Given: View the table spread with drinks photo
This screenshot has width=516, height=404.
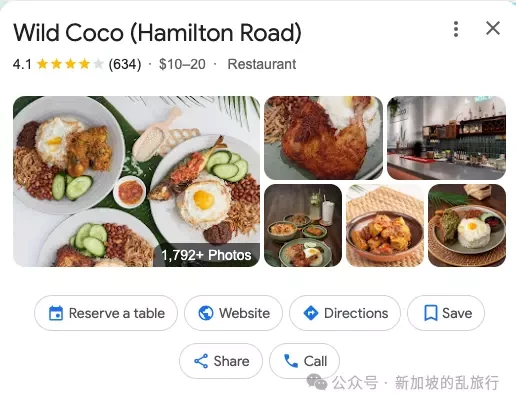Looking at the screenshot, I should coord(303,225).
